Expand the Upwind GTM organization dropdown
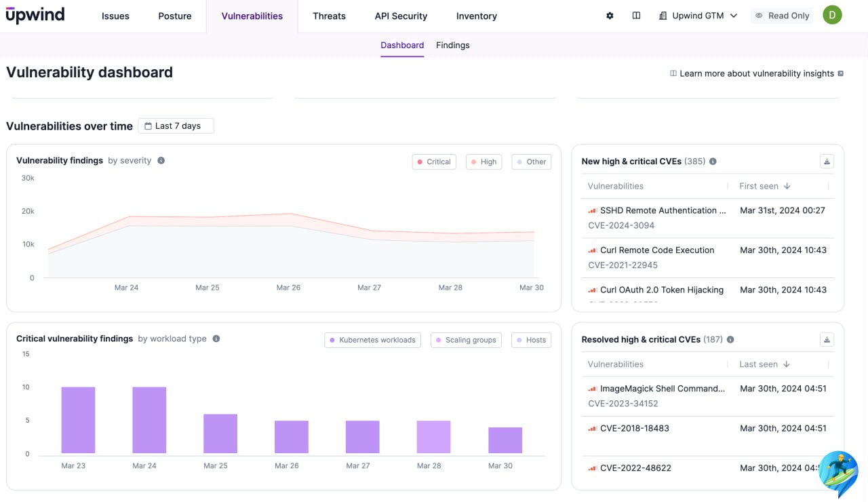 [x=698, y=16]
